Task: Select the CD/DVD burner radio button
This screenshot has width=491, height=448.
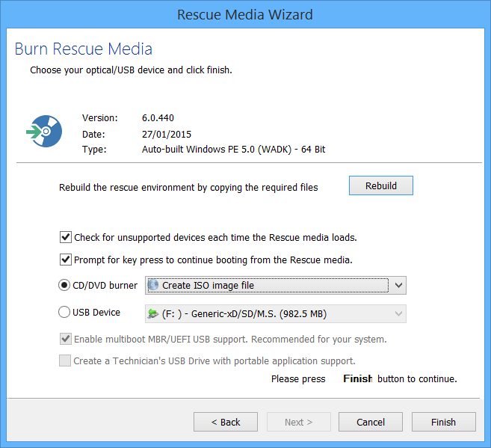Action: coord(64,285)
